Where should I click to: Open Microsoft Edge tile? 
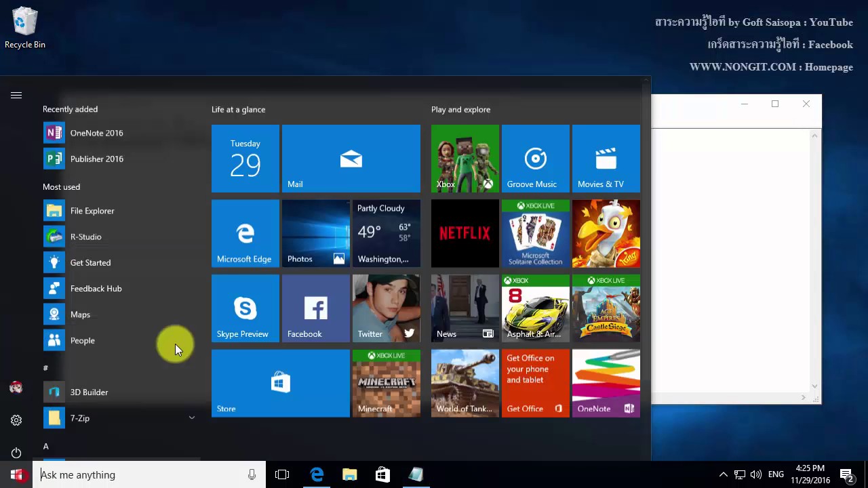tap(245, 233)
